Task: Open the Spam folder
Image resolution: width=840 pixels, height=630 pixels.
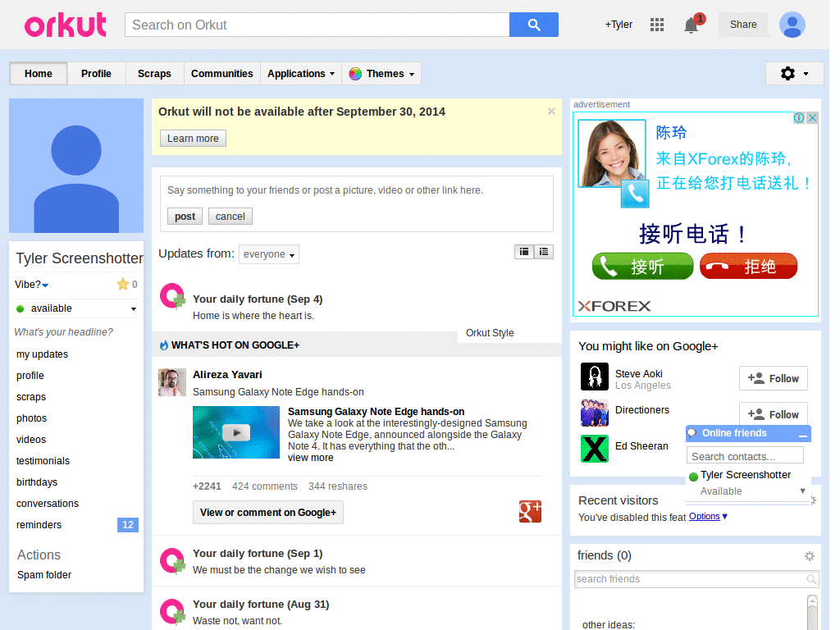Action: click(44, 575)
